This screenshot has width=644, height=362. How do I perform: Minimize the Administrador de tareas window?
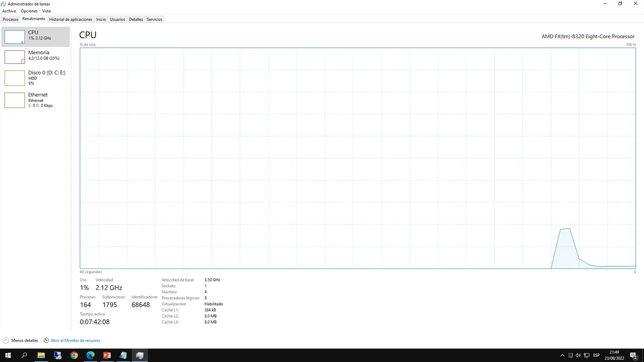pyautogui.click(x=605, y=4)
